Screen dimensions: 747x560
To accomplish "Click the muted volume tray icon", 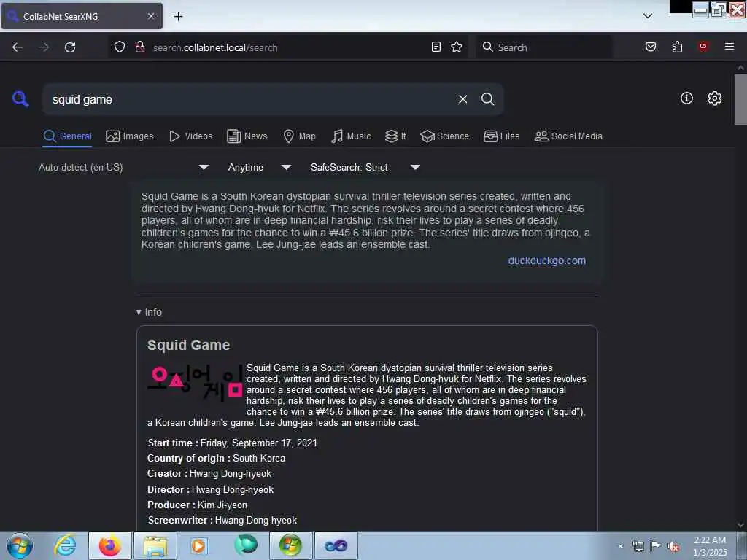I will tap(673, 547).
